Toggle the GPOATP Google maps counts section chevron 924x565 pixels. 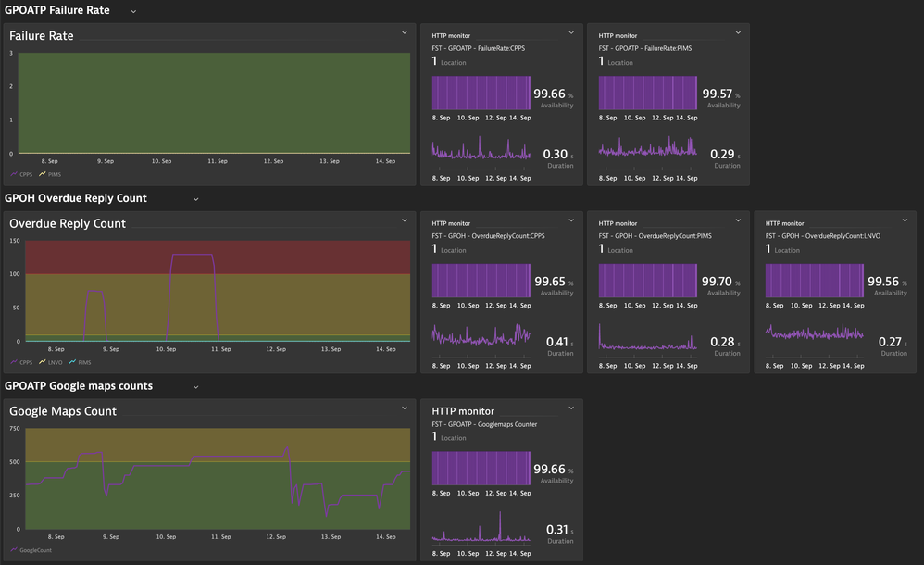point(195,386)
